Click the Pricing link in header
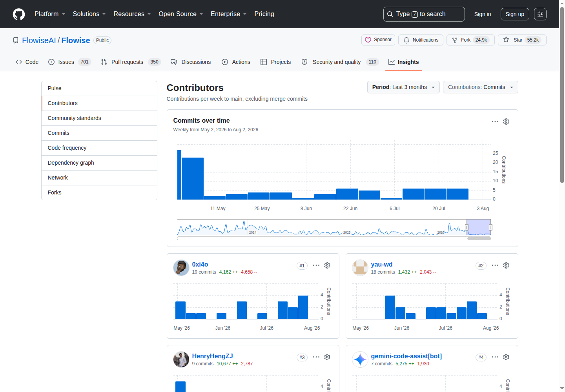 tap(264, 14)
